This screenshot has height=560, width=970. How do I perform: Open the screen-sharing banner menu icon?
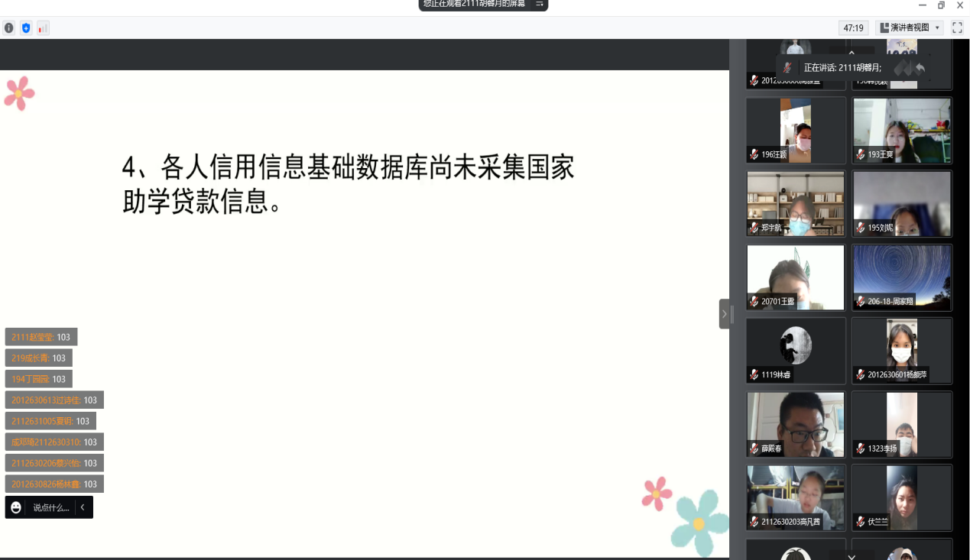[x=540, y=4]
